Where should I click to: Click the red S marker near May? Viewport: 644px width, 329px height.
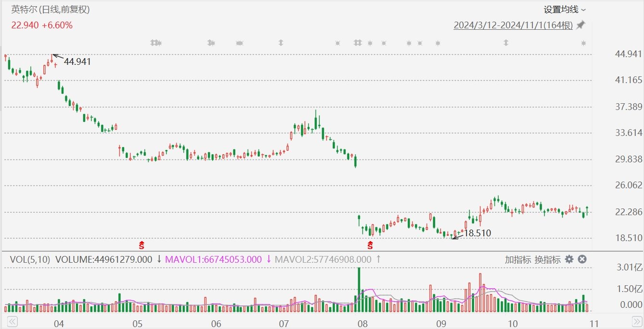142,245
